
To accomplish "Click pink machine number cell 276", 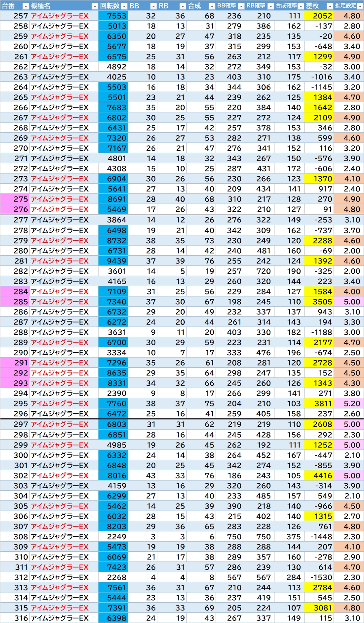I will [15, 209].
